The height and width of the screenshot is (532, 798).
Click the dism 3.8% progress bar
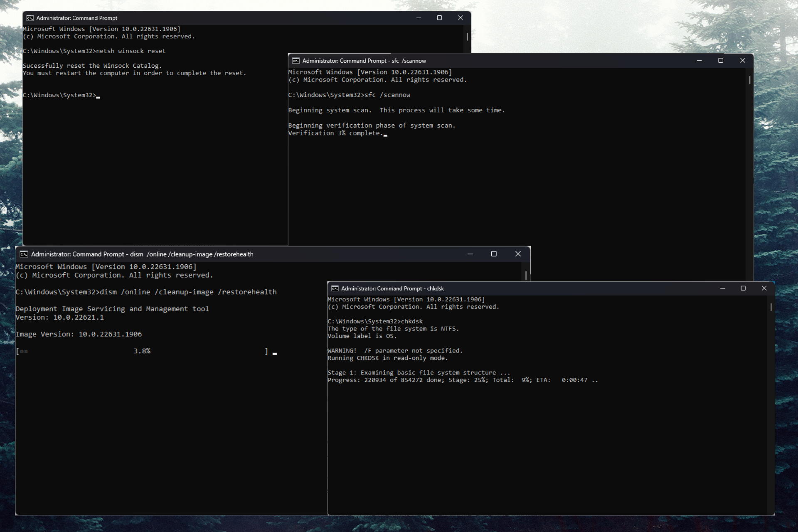coord(142,351)
